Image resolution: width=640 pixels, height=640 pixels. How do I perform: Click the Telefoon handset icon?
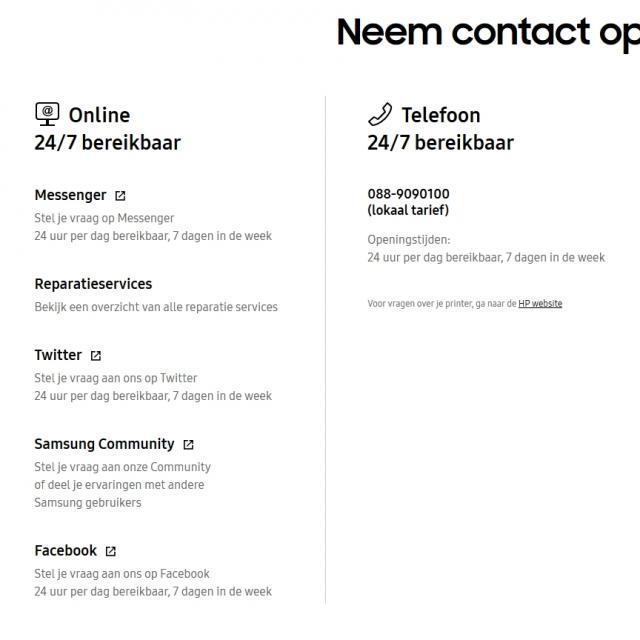coord(380,114)
